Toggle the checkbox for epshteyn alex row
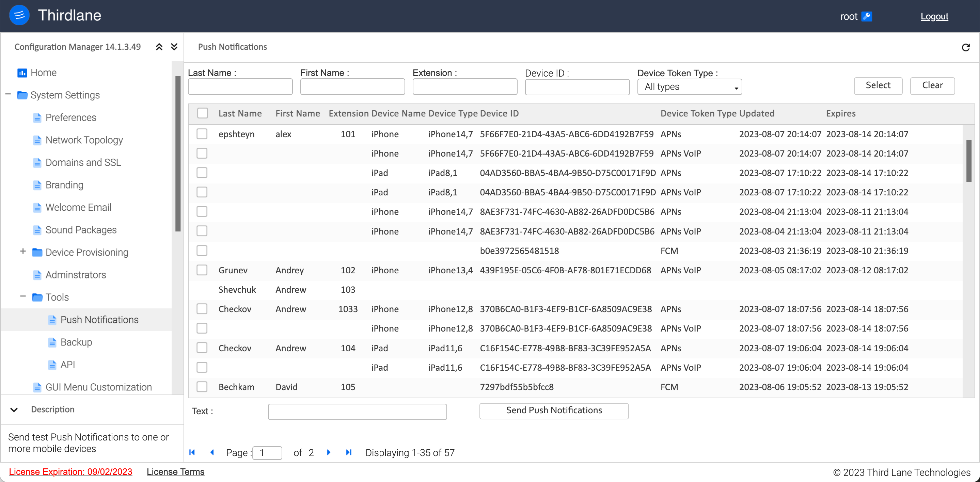Viewport: 980px width, 482px height. point(203,134)
